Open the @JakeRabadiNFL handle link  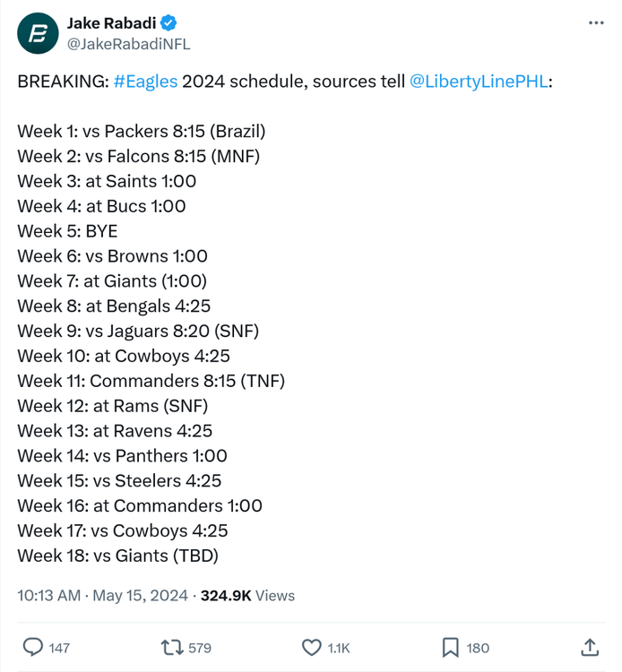[x=129, y=43]
